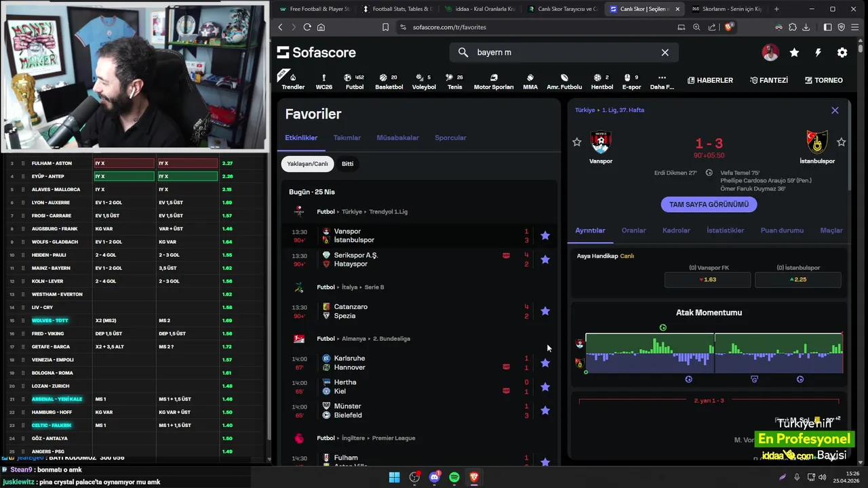Select the Tenis sport icon

click(x=454, y=81)
